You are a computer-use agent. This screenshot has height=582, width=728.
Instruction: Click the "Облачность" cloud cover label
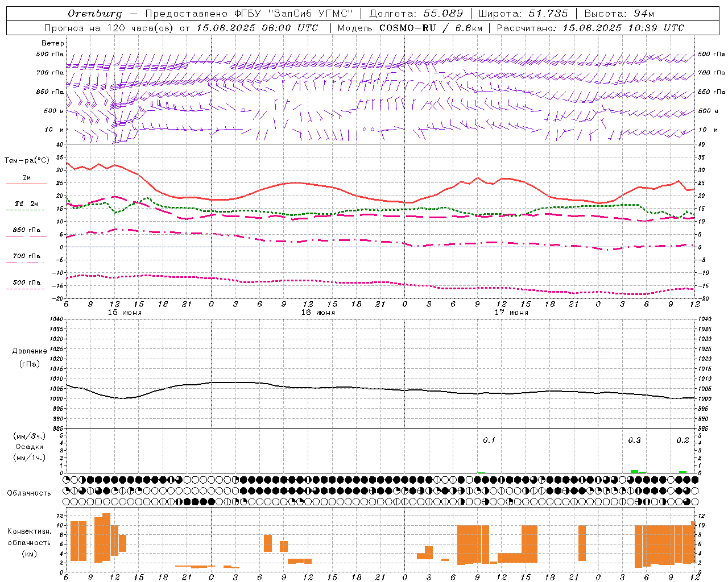[29, 493]
